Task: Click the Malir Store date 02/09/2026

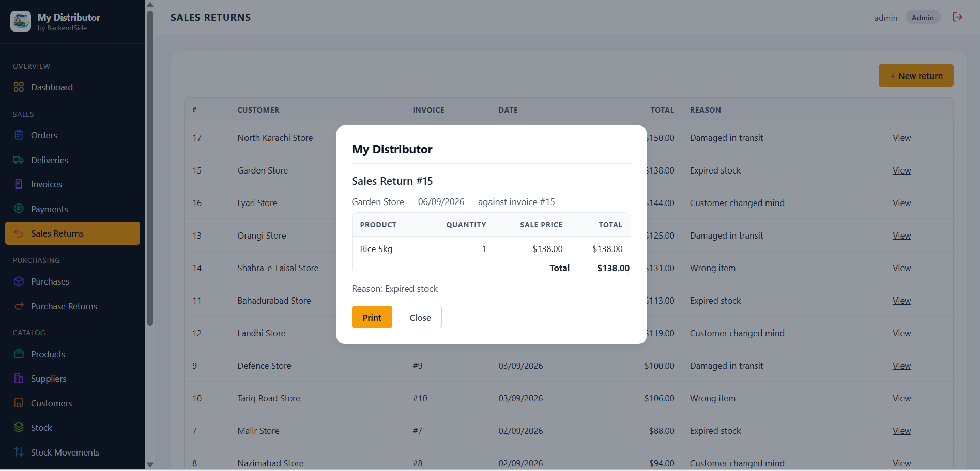Action: [520, 431]
